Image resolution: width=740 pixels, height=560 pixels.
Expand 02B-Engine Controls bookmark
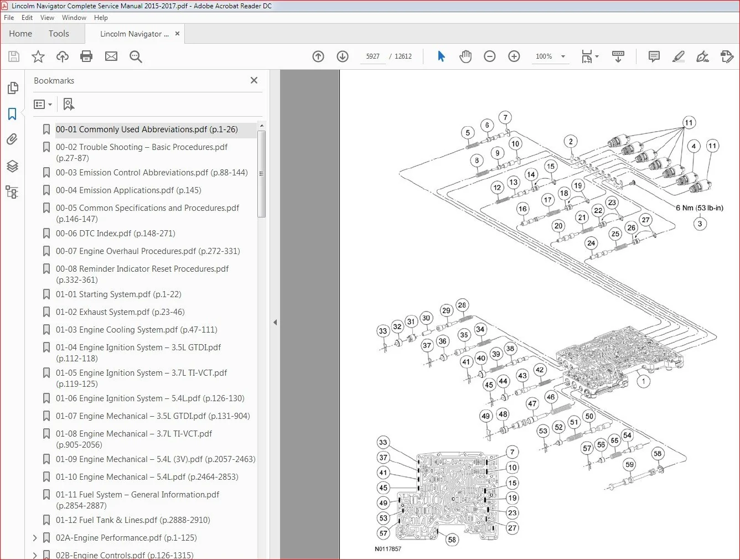tap(35, 555)
